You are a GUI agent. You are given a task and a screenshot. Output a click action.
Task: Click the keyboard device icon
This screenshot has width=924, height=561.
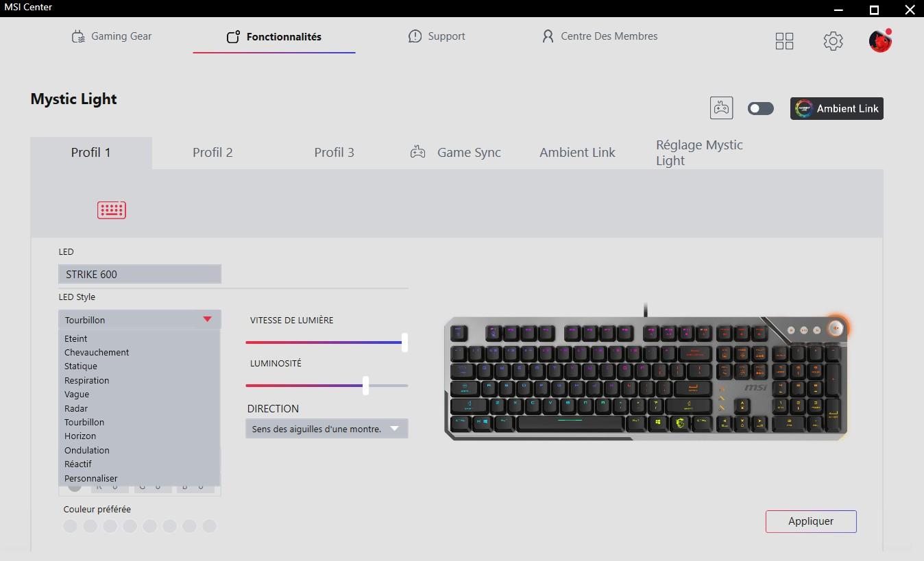tap(111, 210)
